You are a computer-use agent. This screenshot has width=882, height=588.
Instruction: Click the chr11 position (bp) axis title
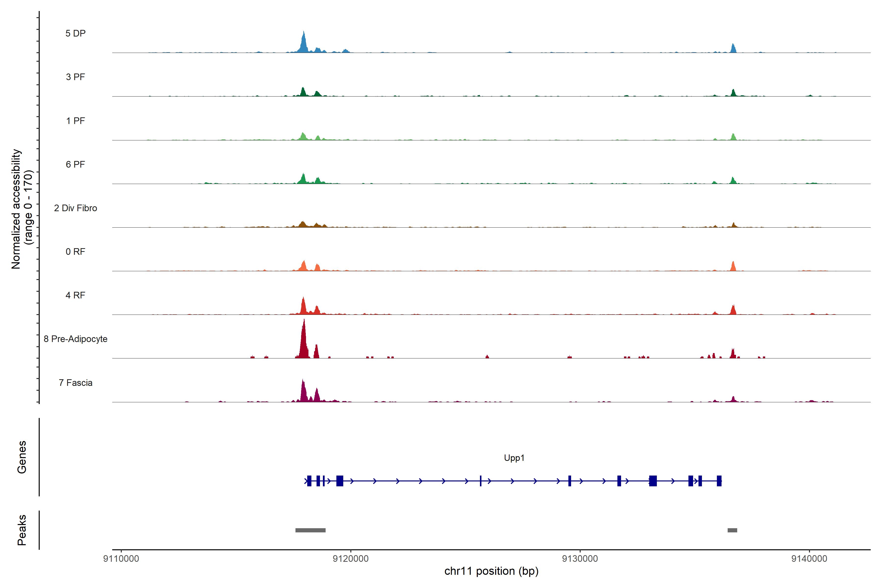tap(491, 571)
